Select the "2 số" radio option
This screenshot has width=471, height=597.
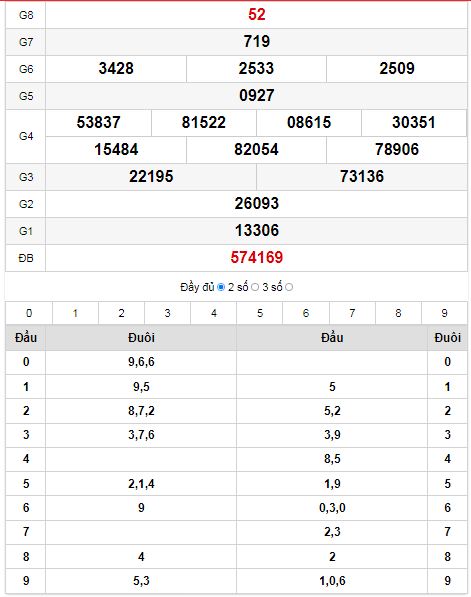255,287
